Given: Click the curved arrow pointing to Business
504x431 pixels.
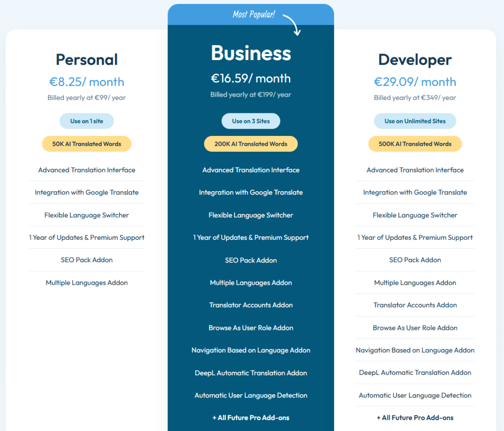Looking at the screenshot, I should 293,25.
